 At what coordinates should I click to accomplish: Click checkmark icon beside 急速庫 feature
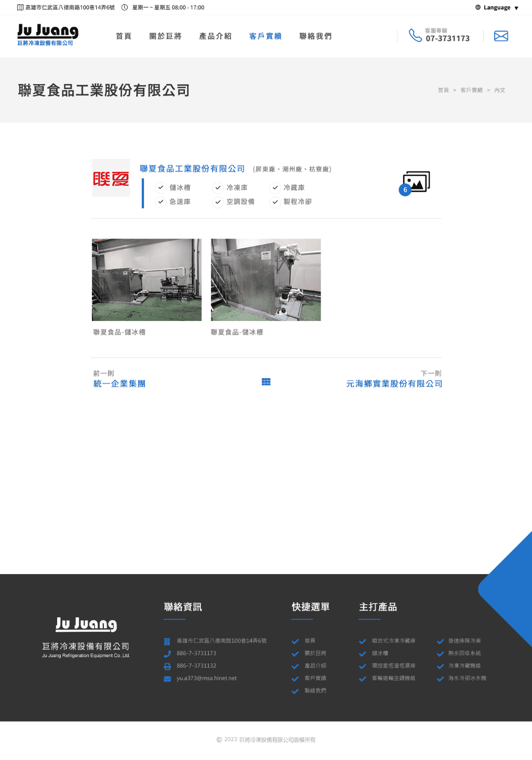(x=161, y=202)
